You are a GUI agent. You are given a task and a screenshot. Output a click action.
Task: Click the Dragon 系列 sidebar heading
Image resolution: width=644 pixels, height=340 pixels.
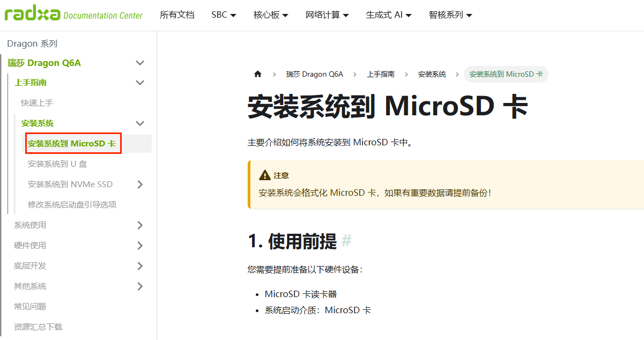[x=32, y=43]
